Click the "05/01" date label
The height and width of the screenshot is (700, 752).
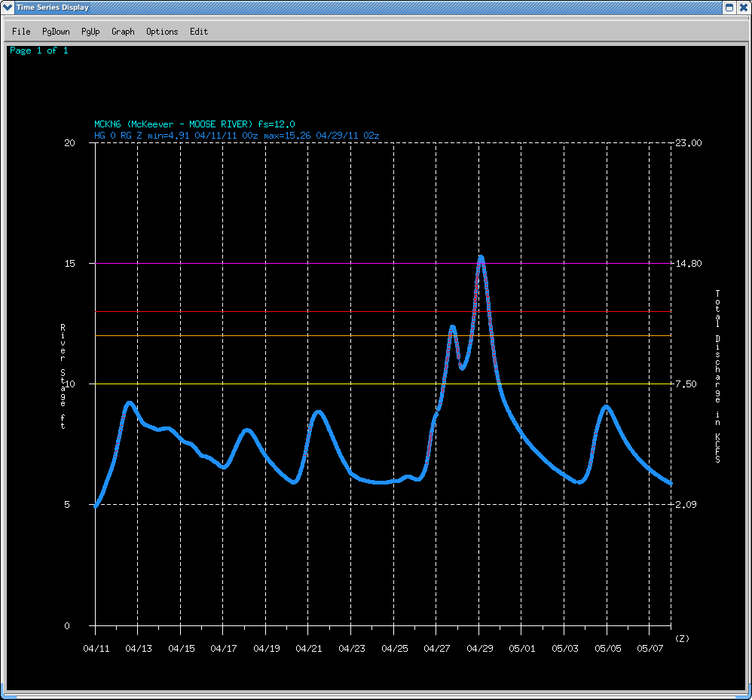pos(521,649)
